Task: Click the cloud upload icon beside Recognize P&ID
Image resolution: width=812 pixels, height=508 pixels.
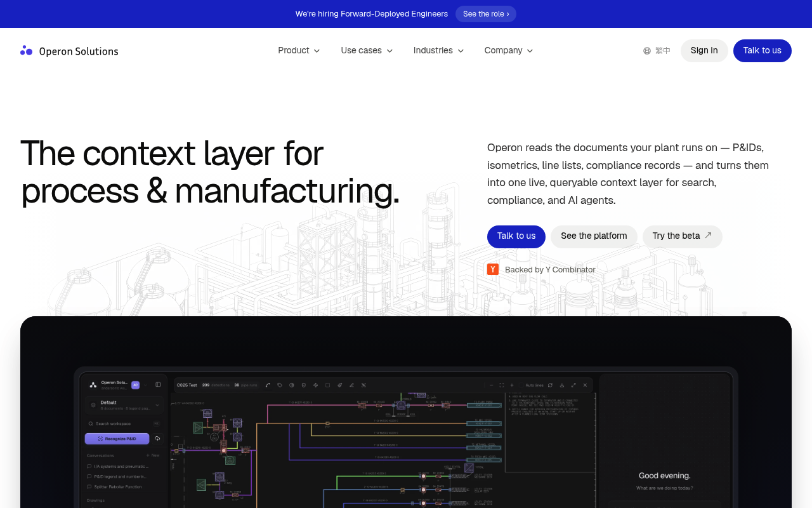Action: (157, 438)
